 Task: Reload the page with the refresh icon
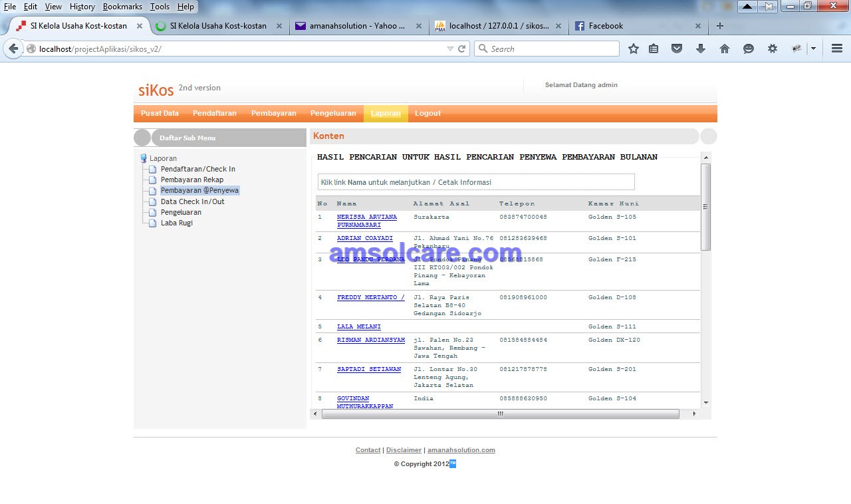tap(462, 49)
